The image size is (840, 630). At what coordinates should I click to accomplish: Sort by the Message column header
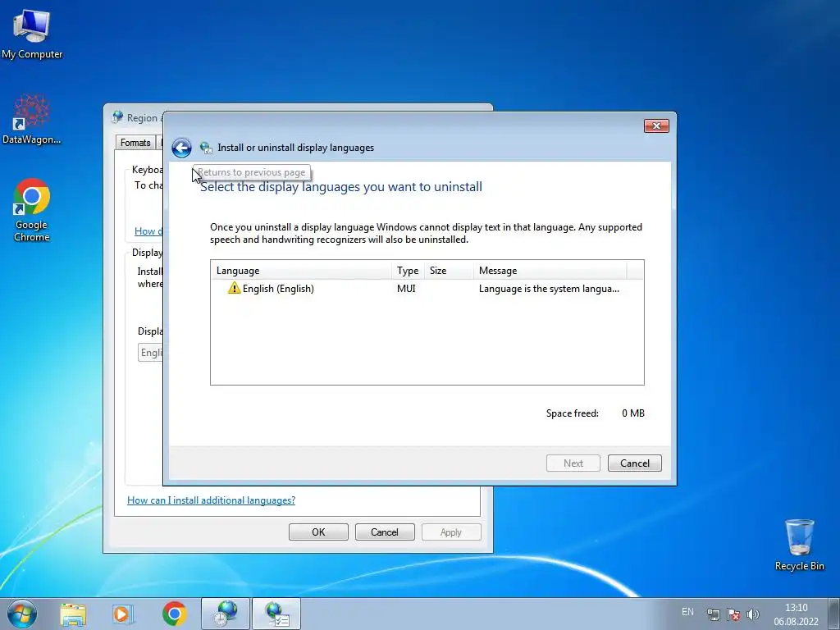coord(550,271)
